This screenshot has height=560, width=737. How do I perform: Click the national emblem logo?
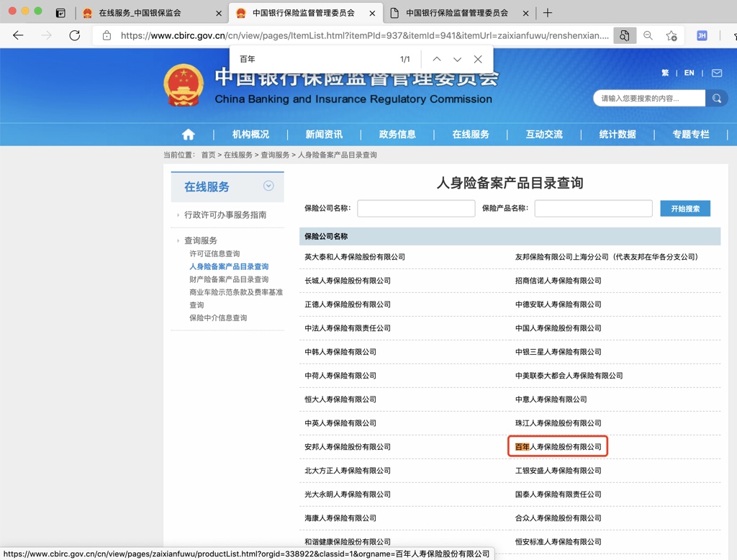184,85
